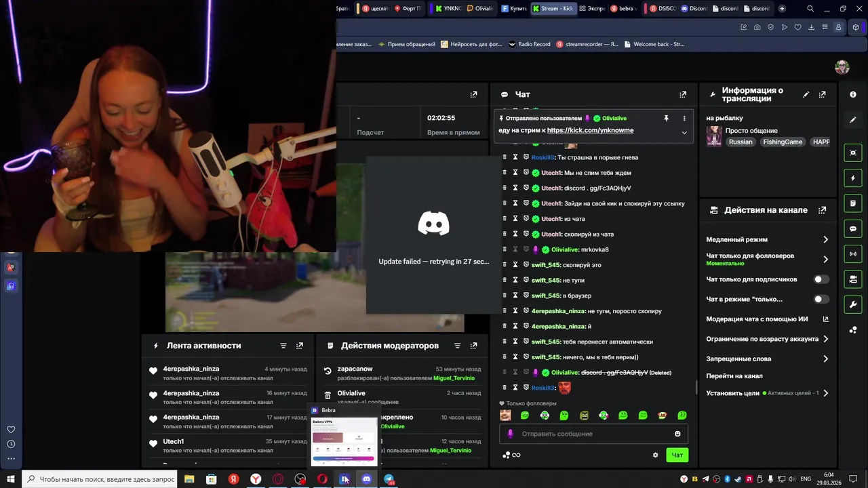Open pinned message three-dot options
This screenshot has width=868, height=488.
pos(684,118)
